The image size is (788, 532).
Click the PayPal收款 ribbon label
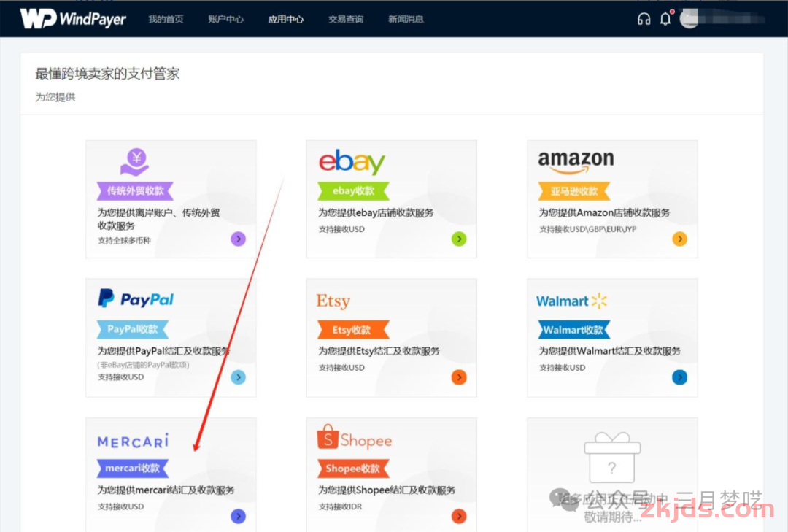tap(133, 329)
